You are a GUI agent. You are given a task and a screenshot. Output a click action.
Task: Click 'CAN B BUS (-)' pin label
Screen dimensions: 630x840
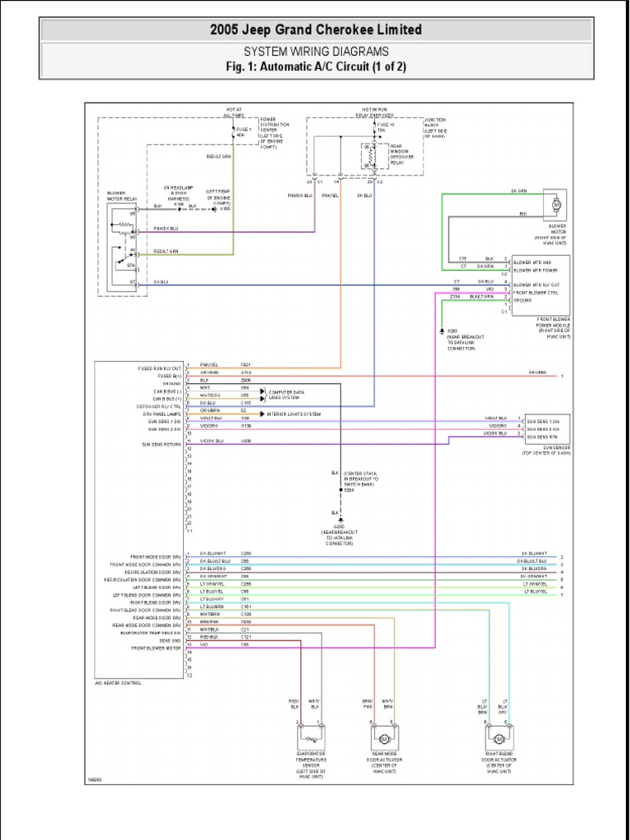tap(167, 391)
